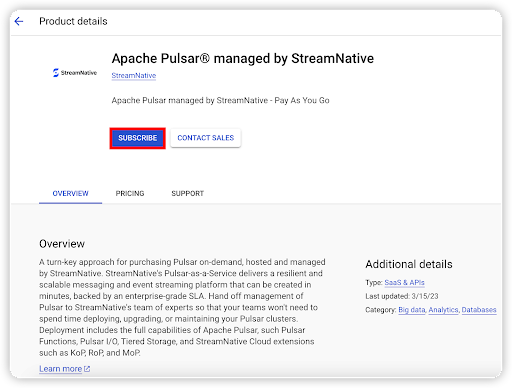Follow the Learn more link
The height and width of the screenshot is (388, 512).
61,369
